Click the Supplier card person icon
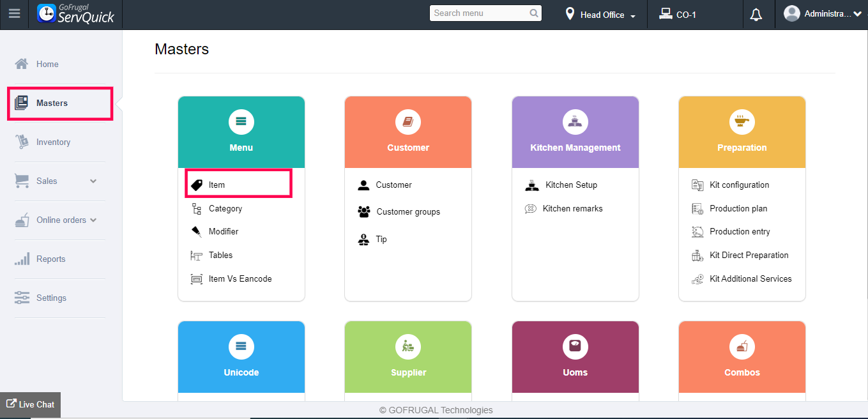868x419 pixels. point(408,346)
